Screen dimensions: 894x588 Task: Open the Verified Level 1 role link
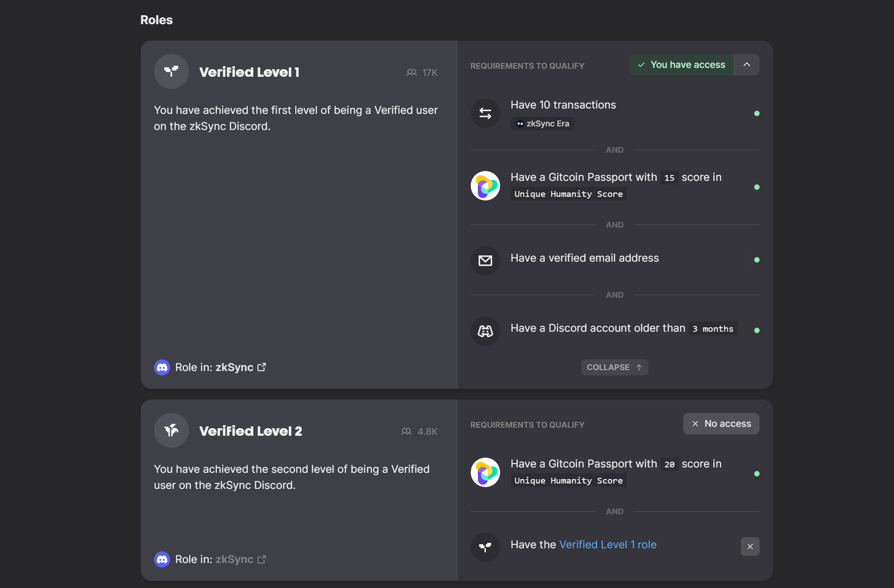pyautogui.click(x=607, y=545)
